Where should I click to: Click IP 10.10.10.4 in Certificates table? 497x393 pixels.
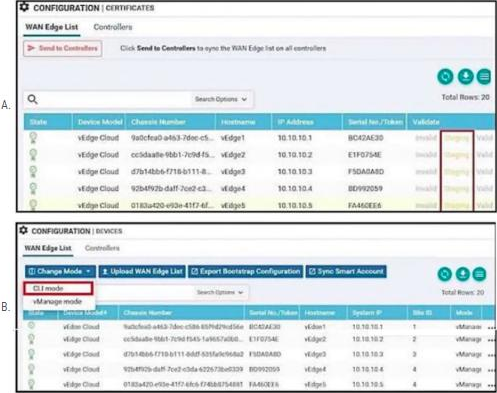[295, 188]
